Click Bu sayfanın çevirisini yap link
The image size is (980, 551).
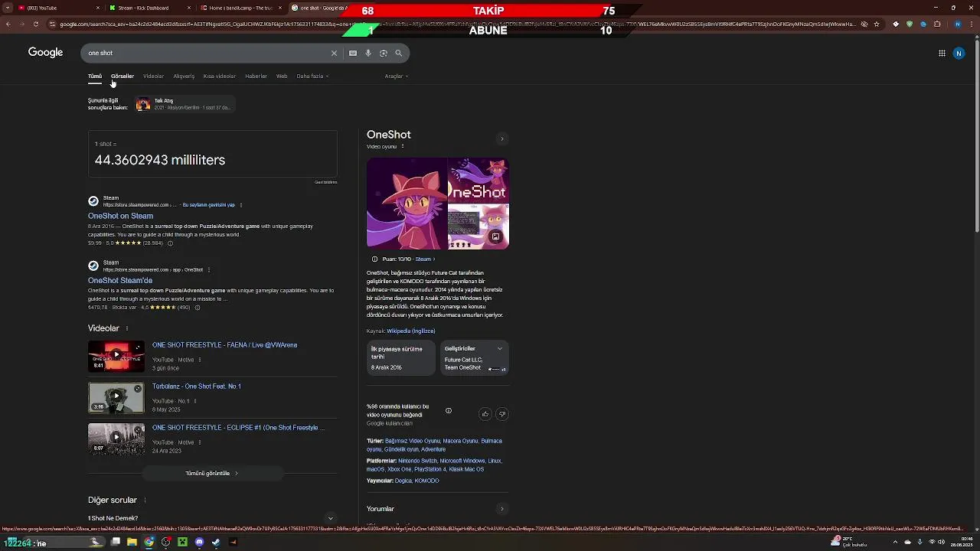tap(208, 205)
